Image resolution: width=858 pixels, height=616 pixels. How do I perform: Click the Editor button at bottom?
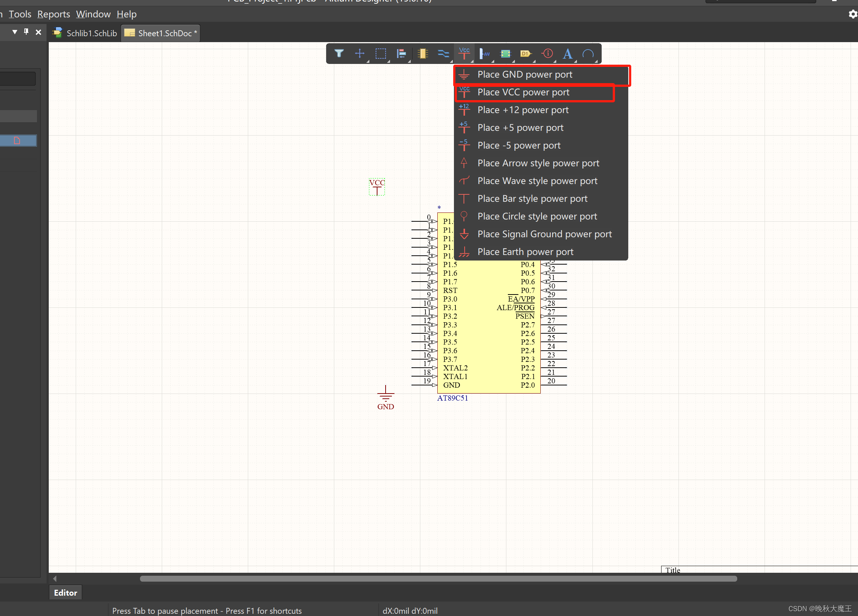pyautogui.click(x=65, y=593)
